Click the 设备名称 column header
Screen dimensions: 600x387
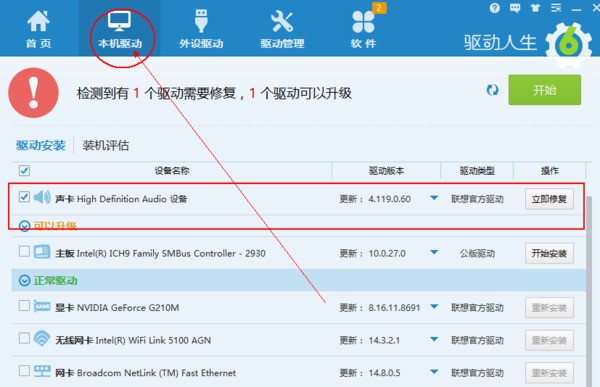click(x=172, y=171)
